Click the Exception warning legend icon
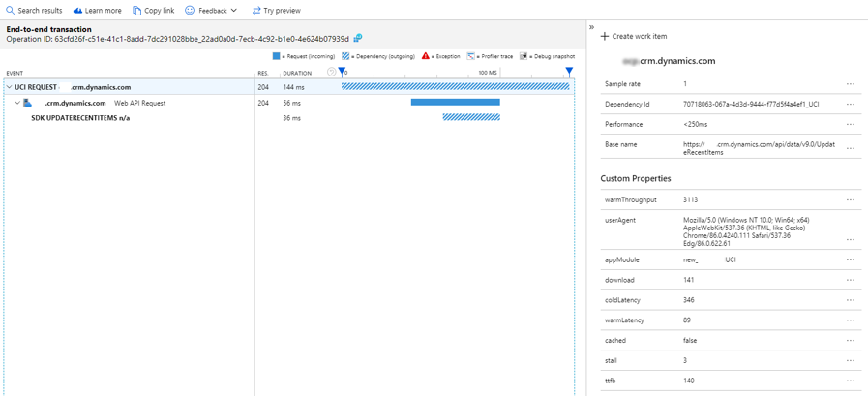The height and width of the screenshot is (396, 868). (425, 56)
